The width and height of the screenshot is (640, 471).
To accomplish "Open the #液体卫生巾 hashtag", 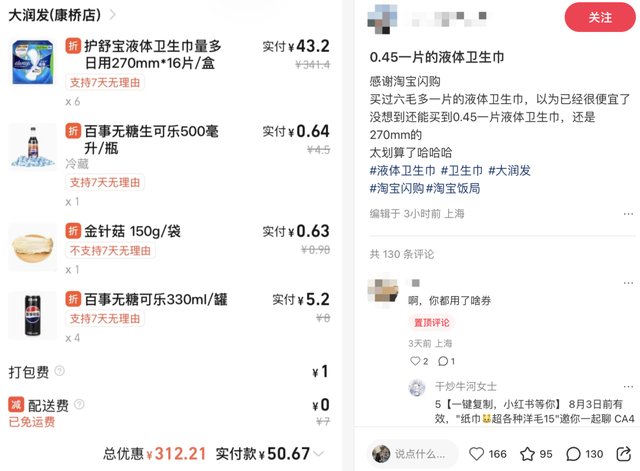I will tap(402, 171).
